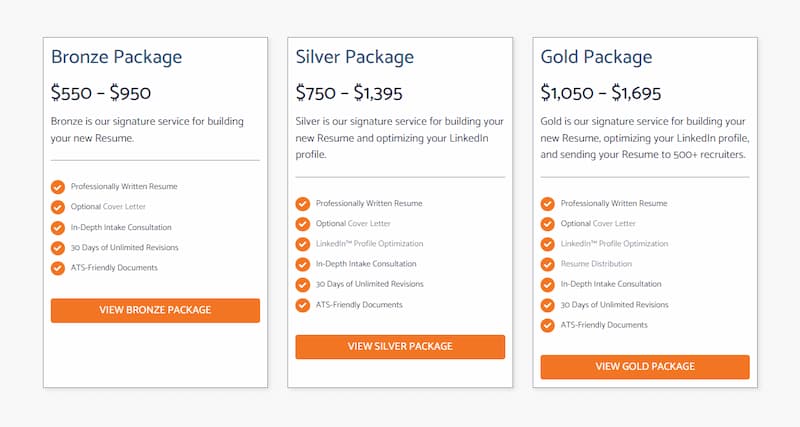Image resolution: width=800 pixels, height=427 pixels.
Task: Open the View Silver Package button
Action: [400, 347]
